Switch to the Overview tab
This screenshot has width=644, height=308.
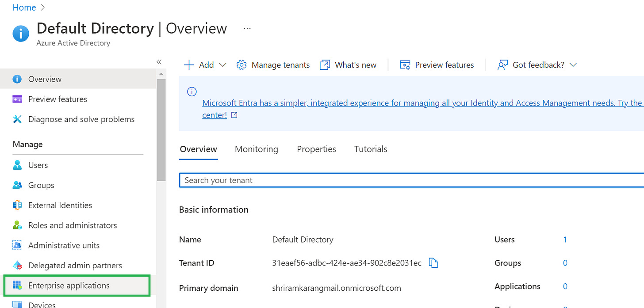click(x=199, y=149)
